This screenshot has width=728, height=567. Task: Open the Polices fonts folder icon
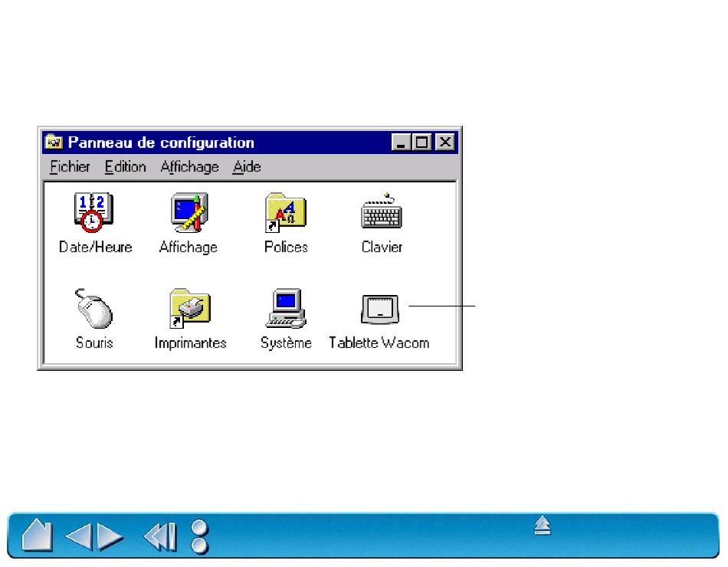pos(286,212)
